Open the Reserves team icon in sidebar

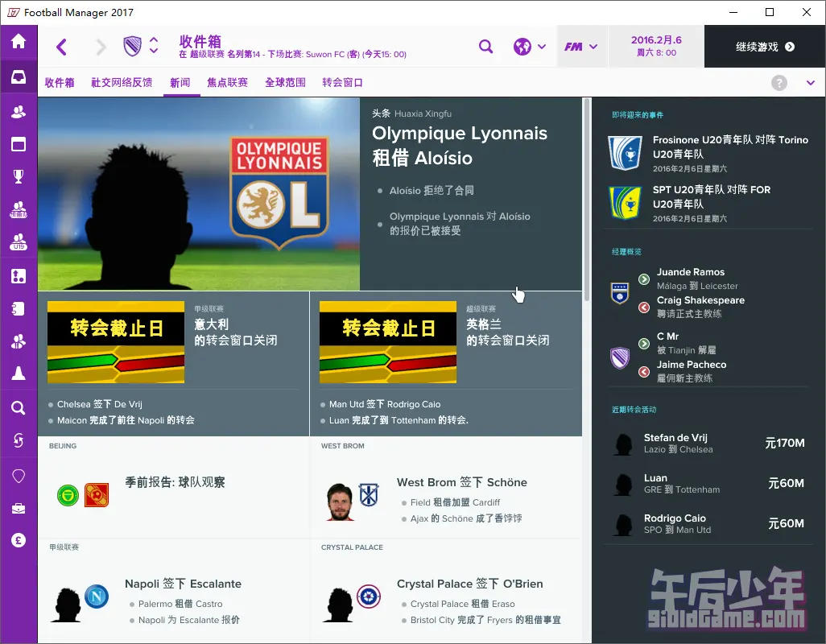click(19, 209)
